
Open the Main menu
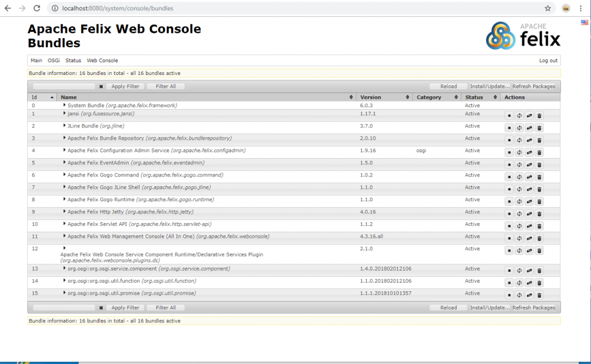36,61
